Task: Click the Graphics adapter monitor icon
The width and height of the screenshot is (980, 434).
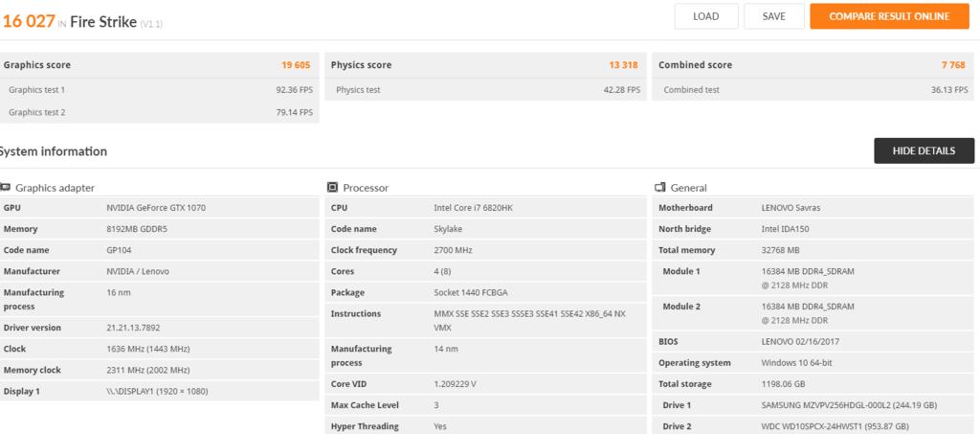Action: [x=5, y=187]
